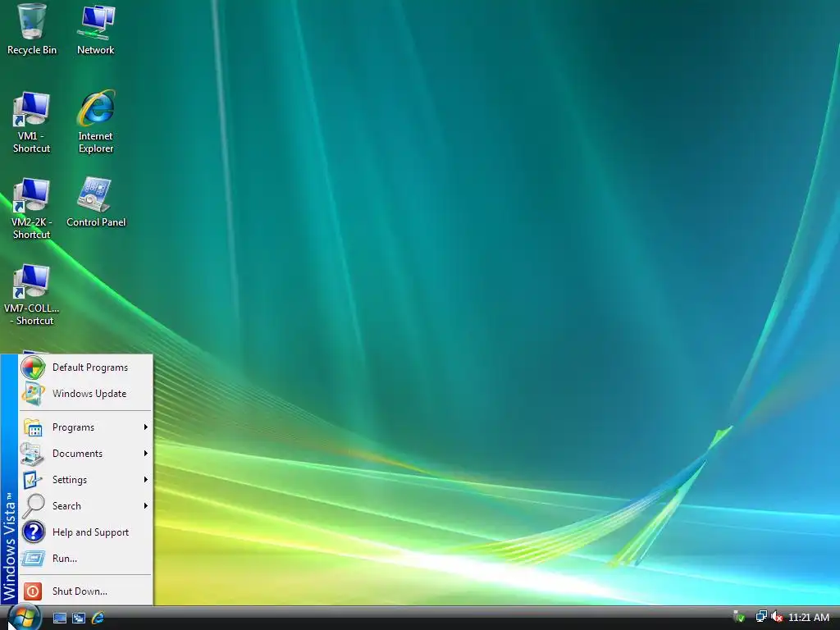Open the Documents menu entry
The height and width of the screenshot is (630, 840).
coord(85,454)
